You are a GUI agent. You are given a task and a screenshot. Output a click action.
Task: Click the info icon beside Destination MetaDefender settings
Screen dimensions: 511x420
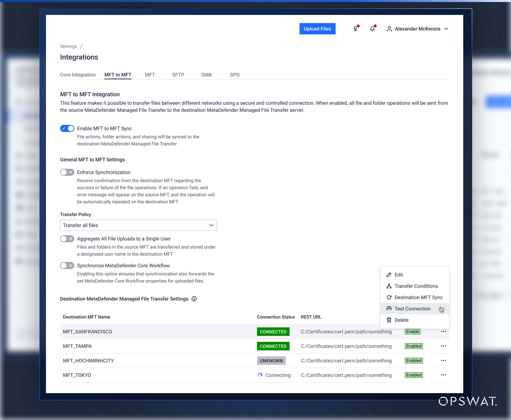coord(194,299)
